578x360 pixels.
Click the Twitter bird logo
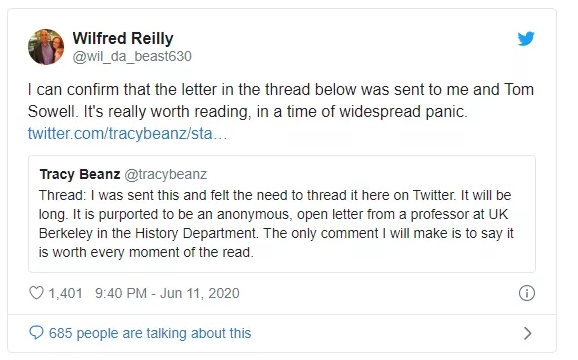526,39
